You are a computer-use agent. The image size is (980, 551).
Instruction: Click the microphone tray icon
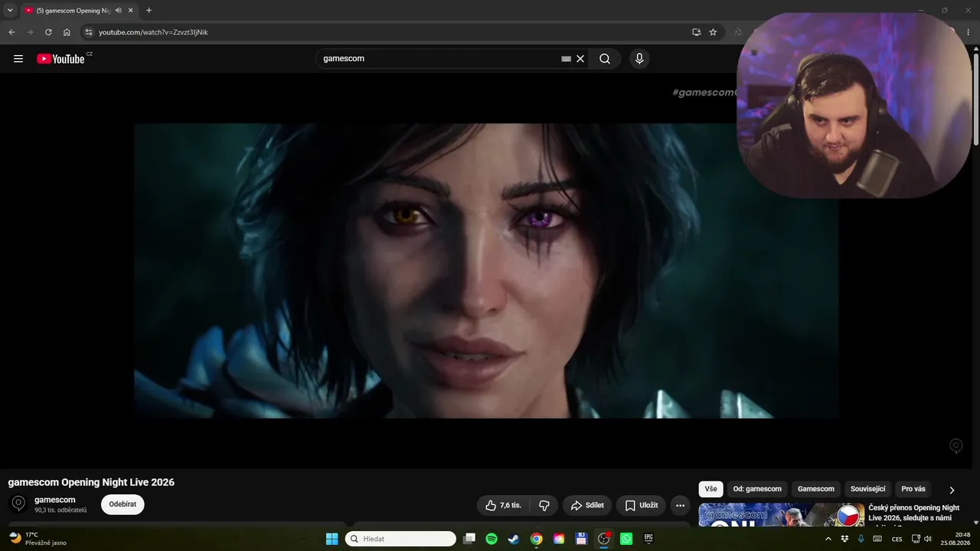[861, 539]
